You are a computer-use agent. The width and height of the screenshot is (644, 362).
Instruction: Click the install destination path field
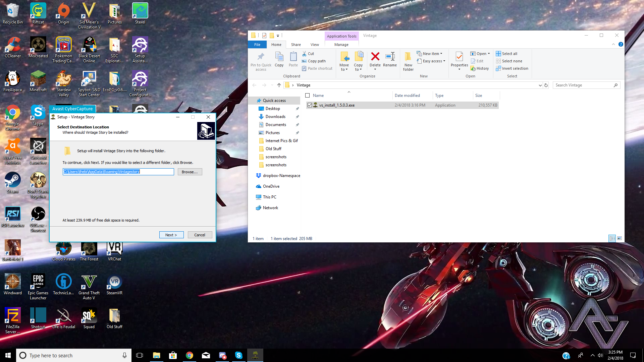[118, 172]
